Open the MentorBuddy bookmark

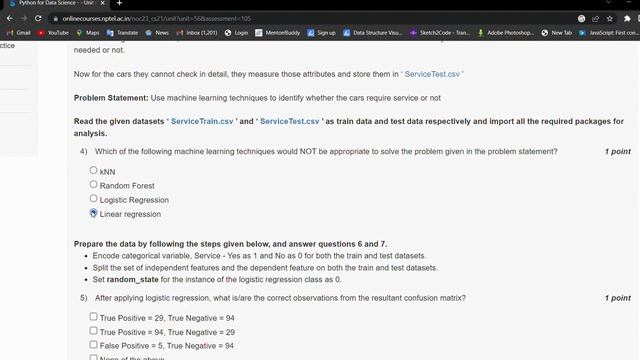pyautogui.click(x=278, y=33)
